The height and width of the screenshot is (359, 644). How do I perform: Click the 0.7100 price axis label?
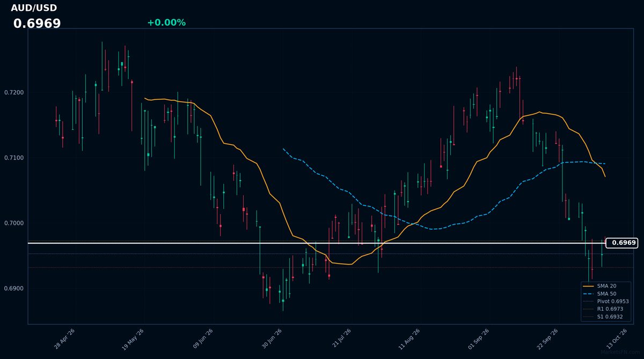(14, 158)
